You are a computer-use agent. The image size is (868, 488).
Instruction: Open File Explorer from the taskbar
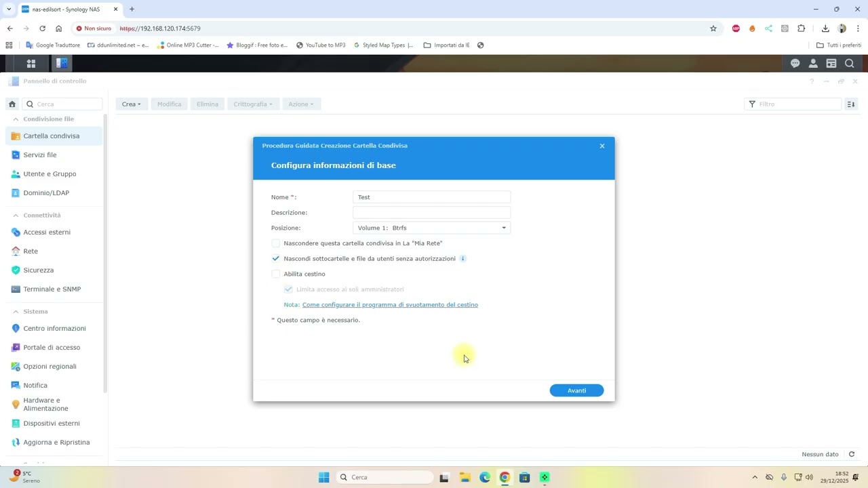(x=465, y=477)
